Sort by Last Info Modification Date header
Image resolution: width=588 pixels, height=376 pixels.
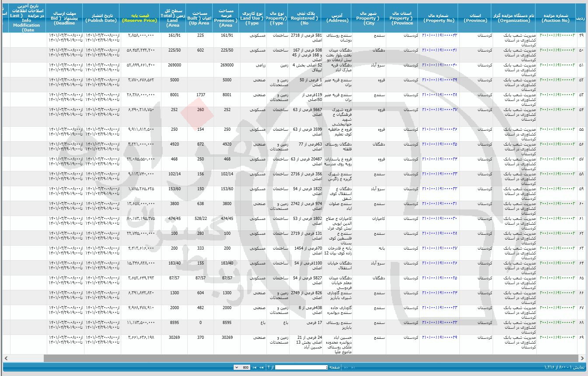28,17
